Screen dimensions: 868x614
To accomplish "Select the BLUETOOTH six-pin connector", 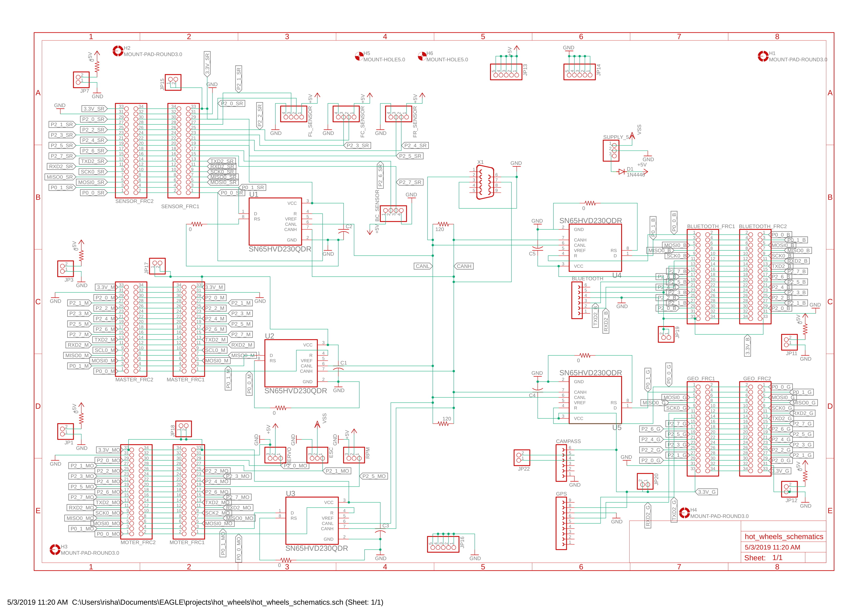I will tap(577, 300).
